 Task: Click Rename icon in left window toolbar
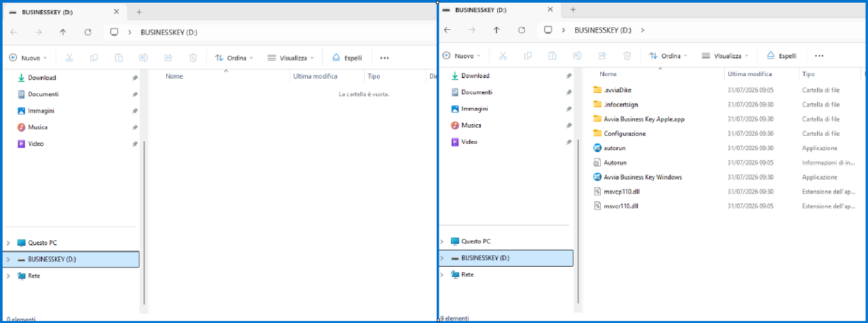click(x=143, y=58)
